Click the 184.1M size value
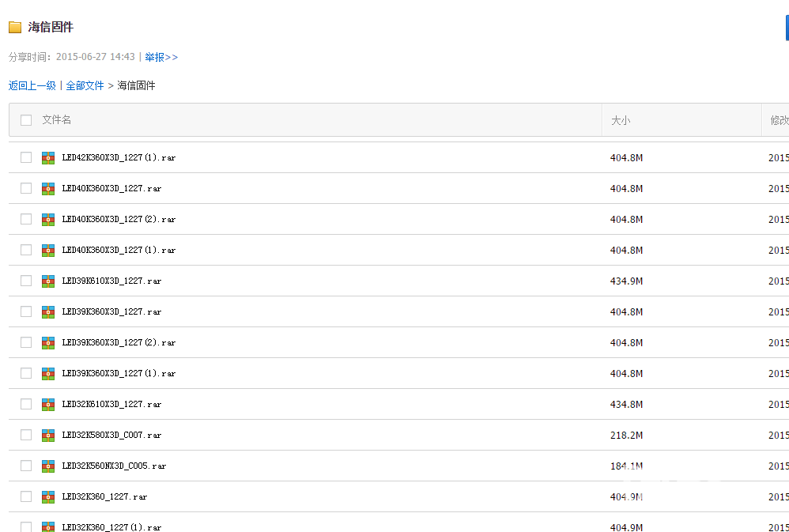The width and height of the screenshot is (789, 532). [x=626, y=466]
